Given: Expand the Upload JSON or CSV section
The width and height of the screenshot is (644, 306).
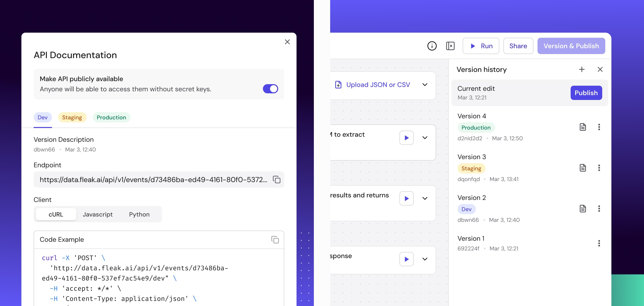Looking at the screenshot, I should (x=425, y=85).
